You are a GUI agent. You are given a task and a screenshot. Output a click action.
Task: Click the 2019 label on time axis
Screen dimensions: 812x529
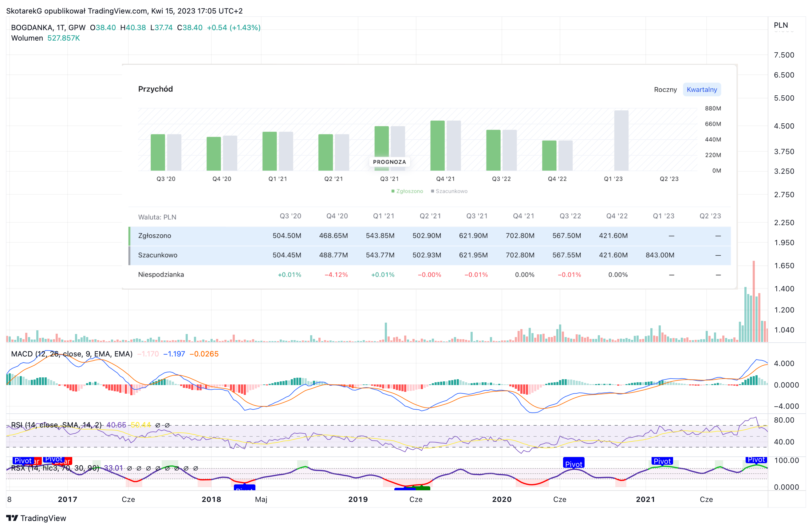pyautogui.click(x=358, y=499)
